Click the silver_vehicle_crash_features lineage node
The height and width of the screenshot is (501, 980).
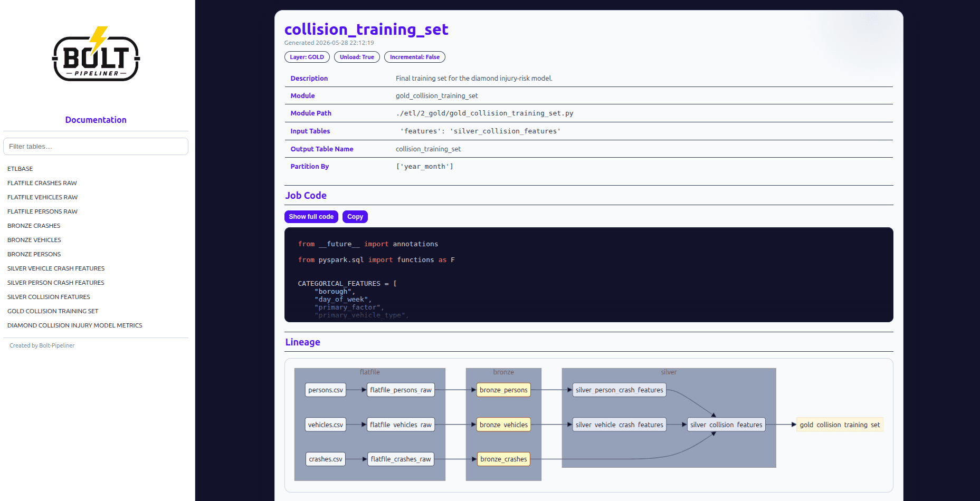pyautogui.click(x=620, y=425)
